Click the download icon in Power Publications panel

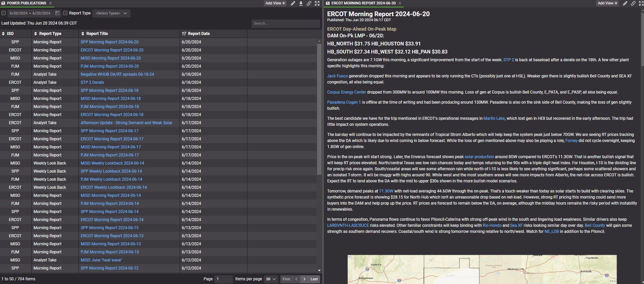tap(301, 3)
